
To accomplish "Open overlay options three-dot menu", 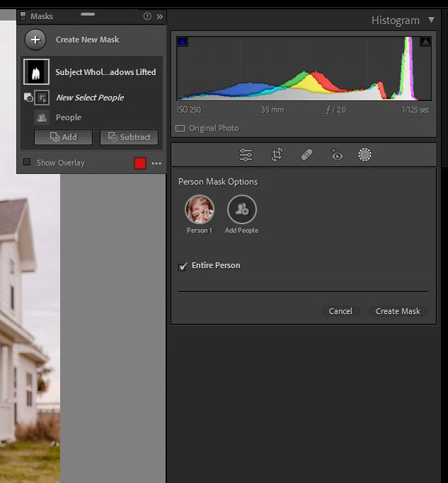I will tap(156, 163).
